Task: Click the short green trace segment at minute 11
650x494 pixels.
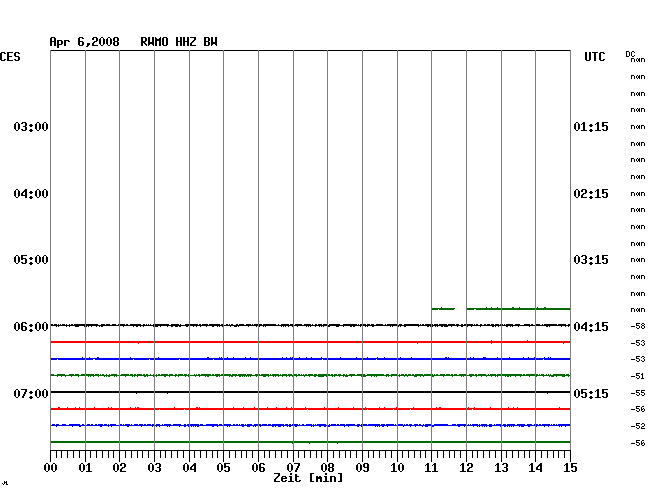Action: (443, 309)
